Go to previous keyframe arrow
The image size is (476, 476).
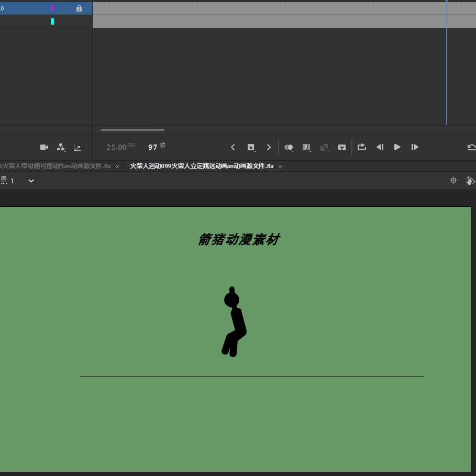[x=233, y=147]
